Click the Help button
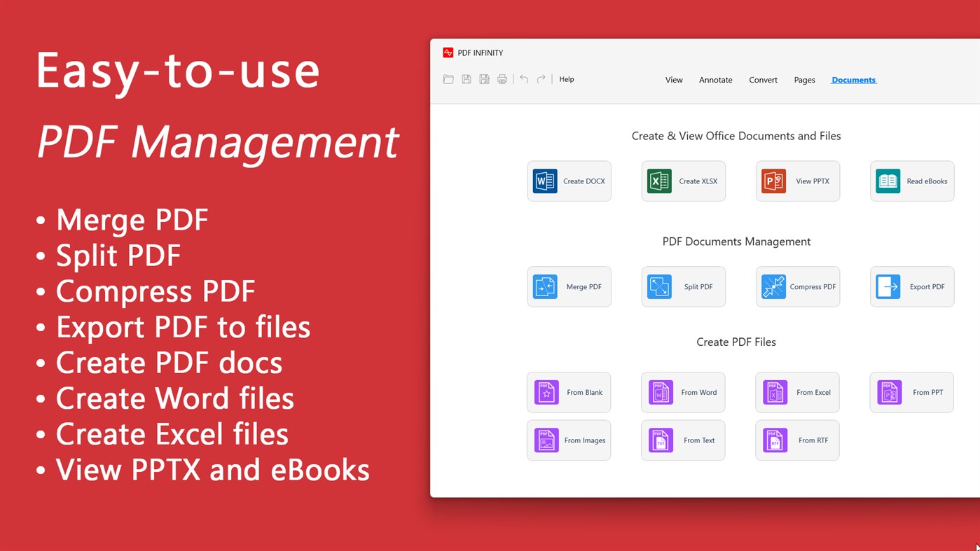 coord(566,79)
